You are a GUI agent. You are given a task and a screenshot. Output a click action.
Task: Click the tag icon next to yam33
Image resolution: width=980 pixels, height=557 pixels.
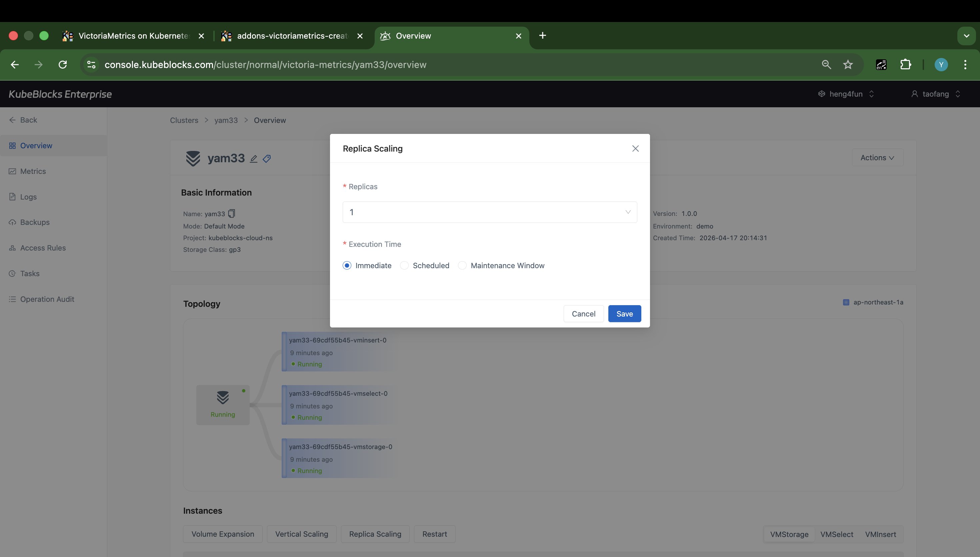(x=267, y=159)
